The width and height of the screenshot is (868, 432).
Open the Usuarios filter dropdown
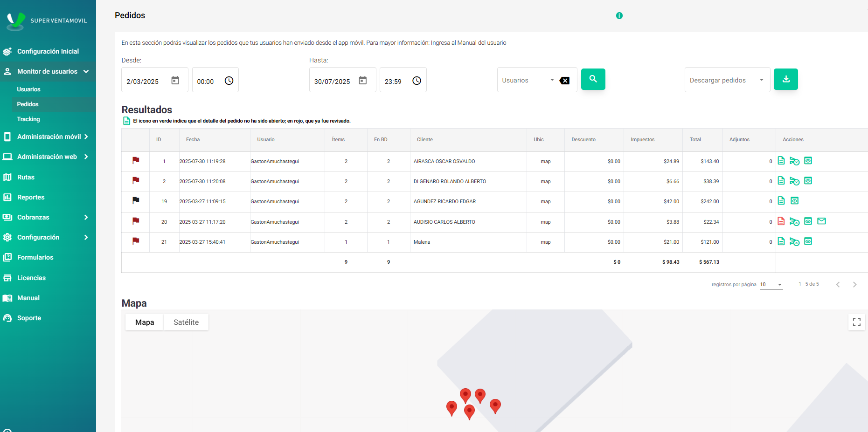pyautogui.click(x=528, y=80)
